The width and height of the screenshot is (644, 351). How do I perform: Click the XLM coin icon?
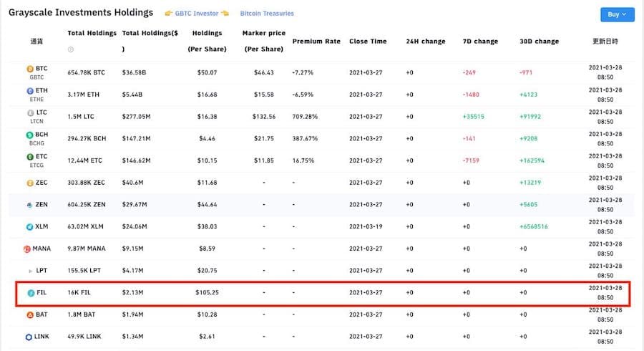coord(29,227)
